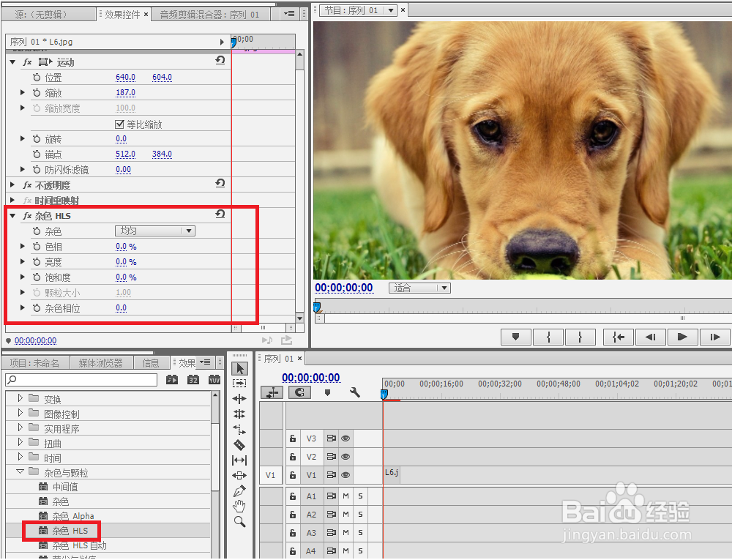Step back one frame

coord(650,337)
